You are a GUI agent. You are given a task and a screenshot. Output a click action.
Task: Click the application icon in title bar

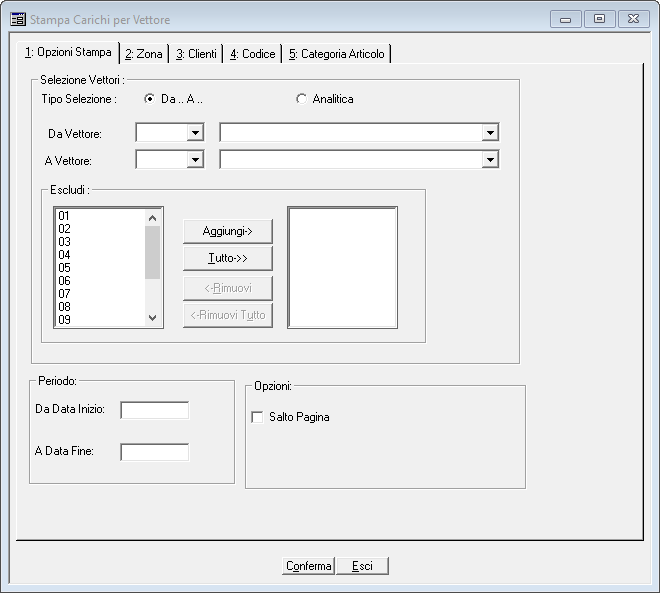[18, 19]
